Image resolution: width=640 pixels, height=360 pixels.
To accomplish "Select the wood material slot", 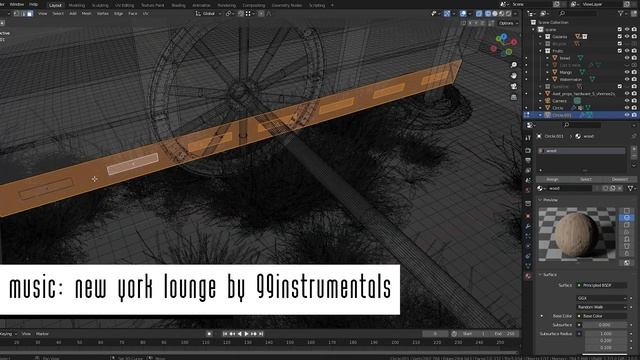I will point(582,151).
